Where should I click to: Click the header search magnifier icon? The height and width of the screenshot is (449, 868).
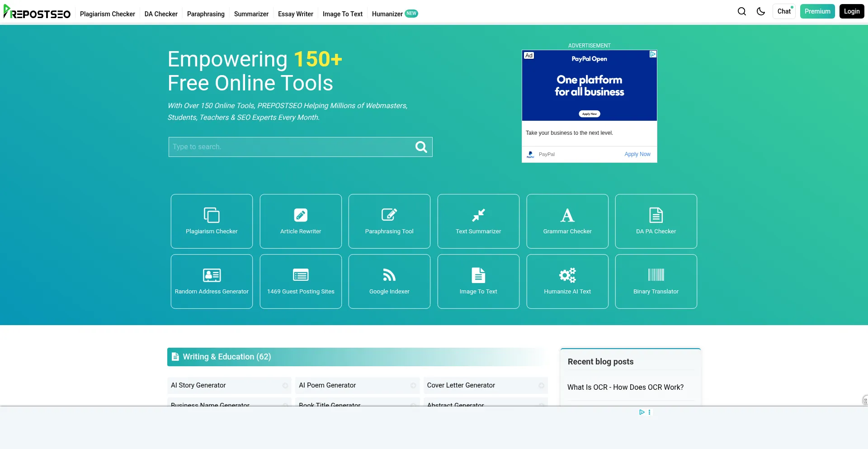(742, 11)
